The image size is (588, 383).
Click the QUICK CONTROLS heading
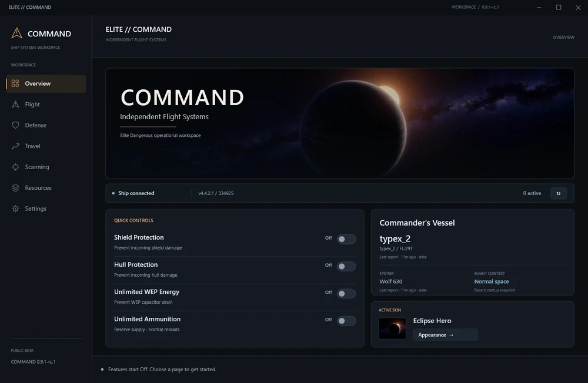133,220
